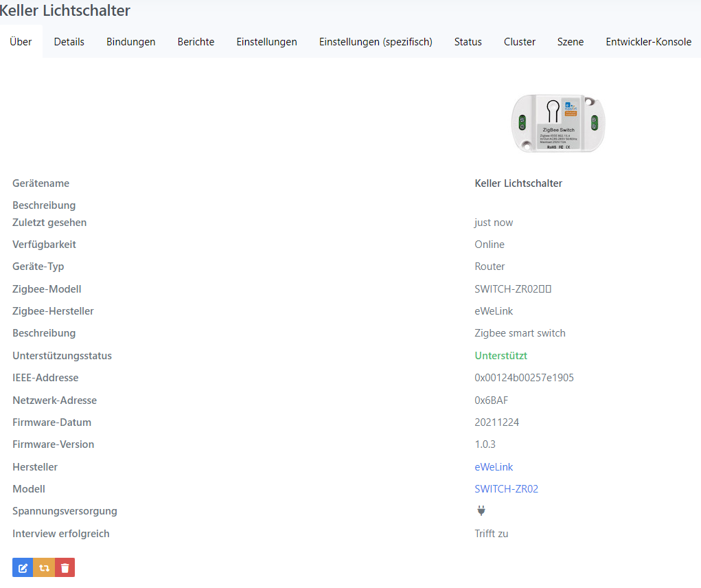Show the Status tab
The width and height of the screenshot is (701, 588).
coord(468,42)
